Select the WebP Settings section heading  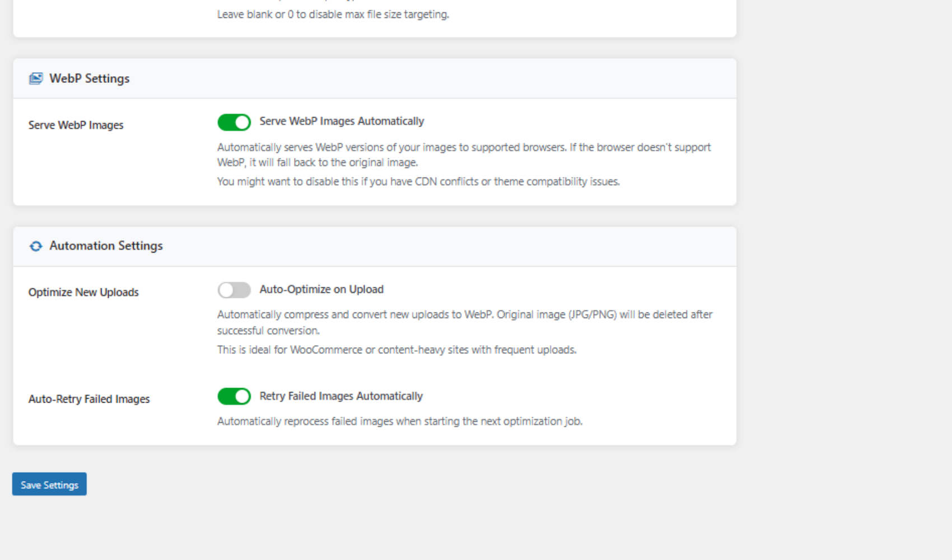(x=90, y=78)
